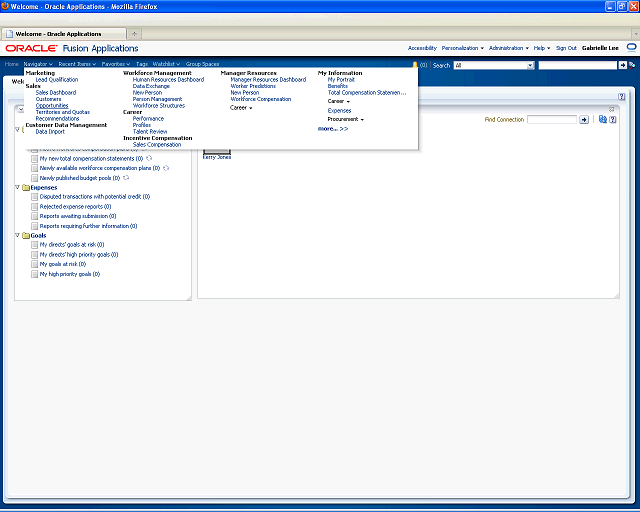Click help icon beside Find Connection

(613, 120)
